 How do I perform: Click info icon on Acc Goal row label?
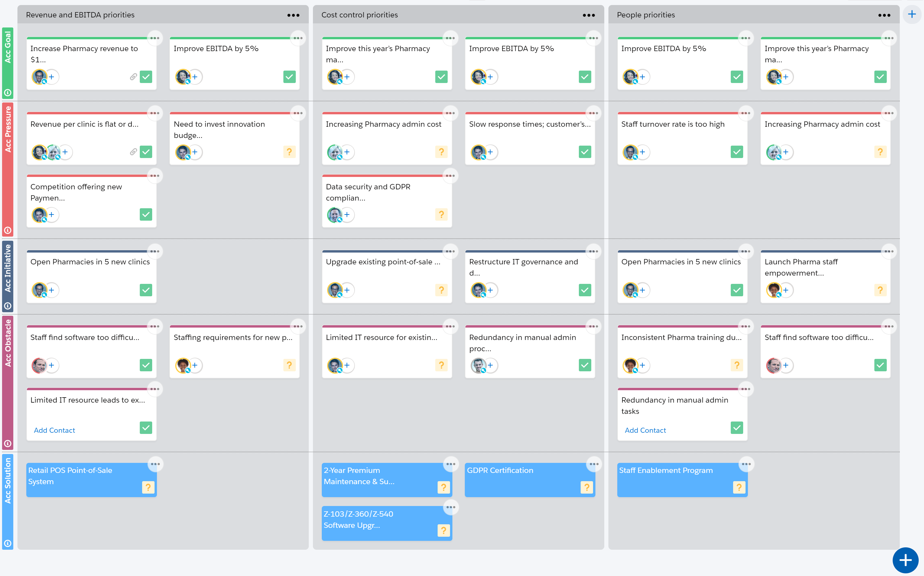pyautogui.click(x=8, y=92)
